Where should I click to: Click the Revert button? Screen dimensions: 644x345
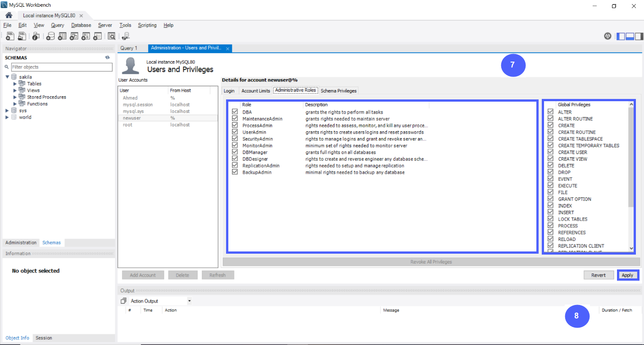pos(599,275)
